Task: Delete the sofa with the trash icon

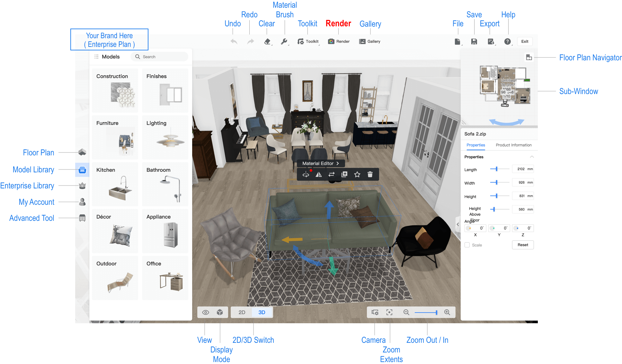Action: coord(370,174)
